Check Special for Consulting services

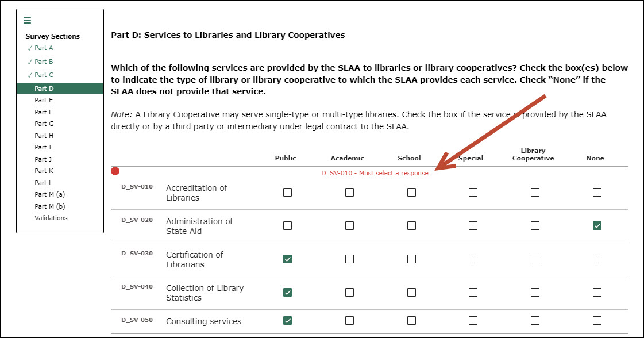[473, 320]
